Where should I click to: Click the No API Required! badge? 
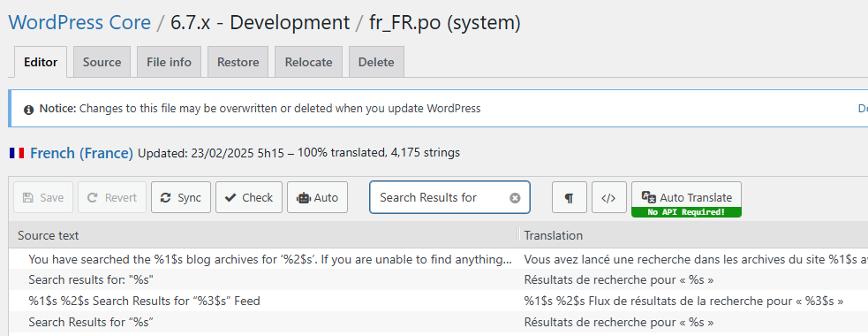click(x=686, y=212)
